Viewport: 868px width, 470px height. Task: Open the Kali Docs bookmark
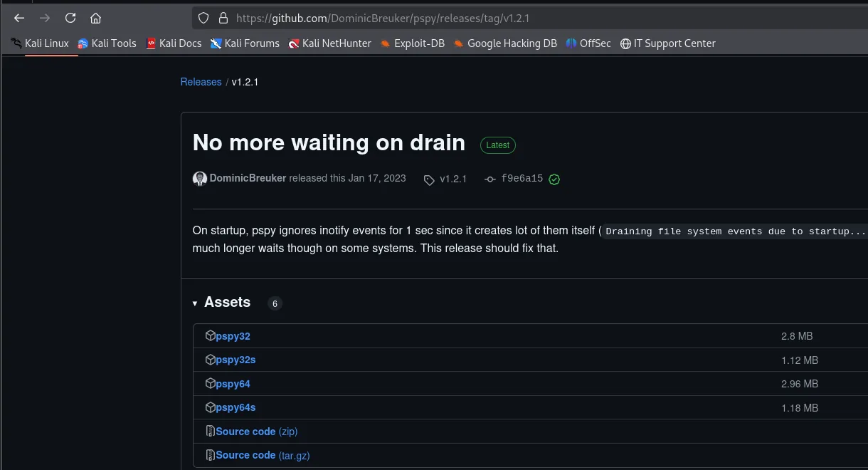coord(174,43)
